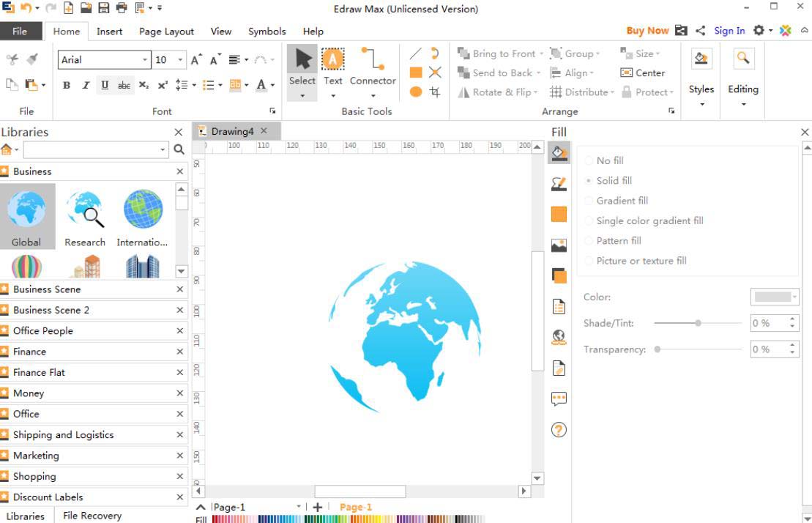
Task: Open the Bring to Front dropdown arrow
Action: (x=541, y=54)
